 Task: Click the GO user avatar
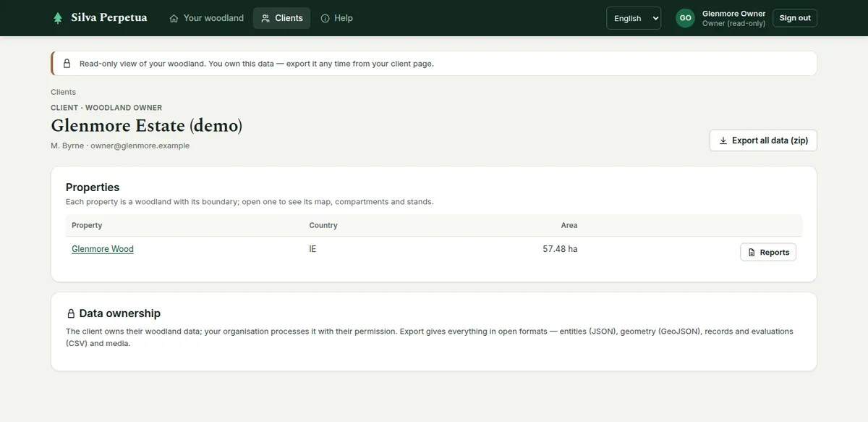(685, 18)
